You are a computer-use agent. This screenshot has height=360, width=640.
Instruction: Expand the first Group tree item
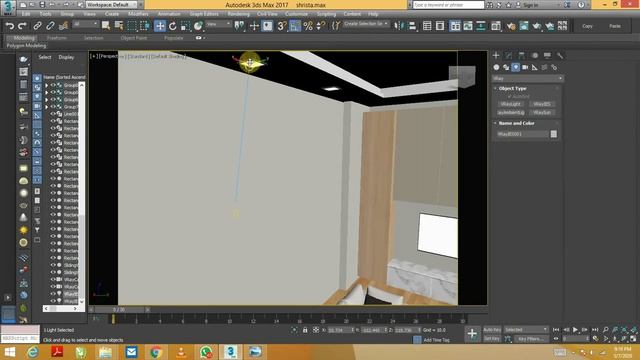[47, 85]
